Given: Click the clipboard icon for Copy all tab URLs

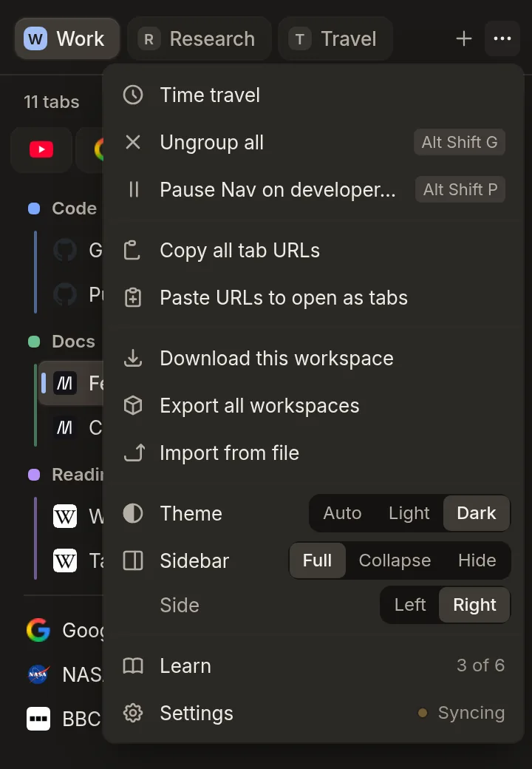Looking at the screenshot, I should tap(132, 250).
